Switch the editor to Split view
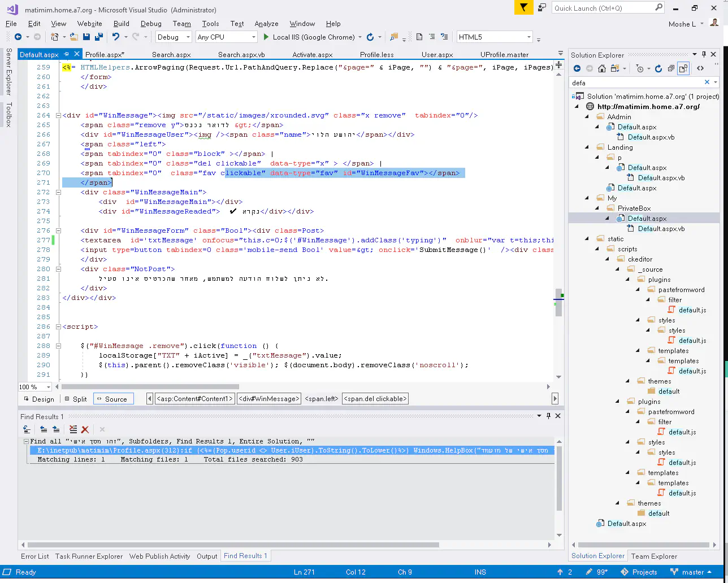728x583 pixels. pos(76,399)
